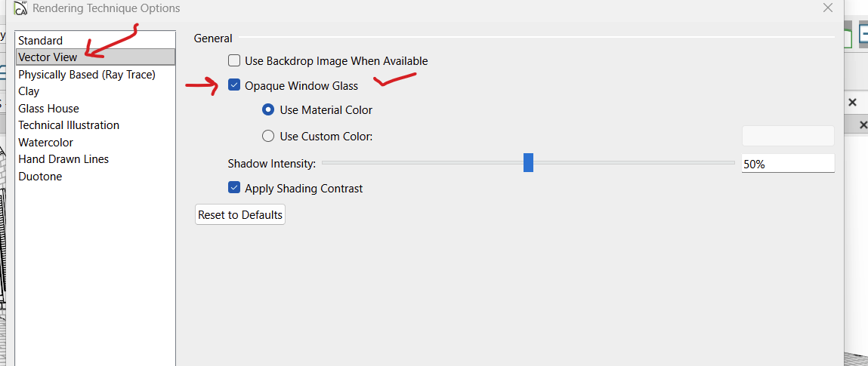Image resolution: width=868 pixels, height=366 pixels.
Task: Toggle Apply Shading Contrast checkbox
Action: 235,189
